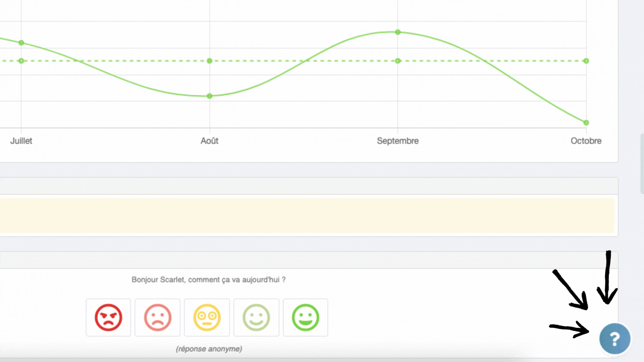
Task: Click the Octobre axis label
Action: point(586,141)
